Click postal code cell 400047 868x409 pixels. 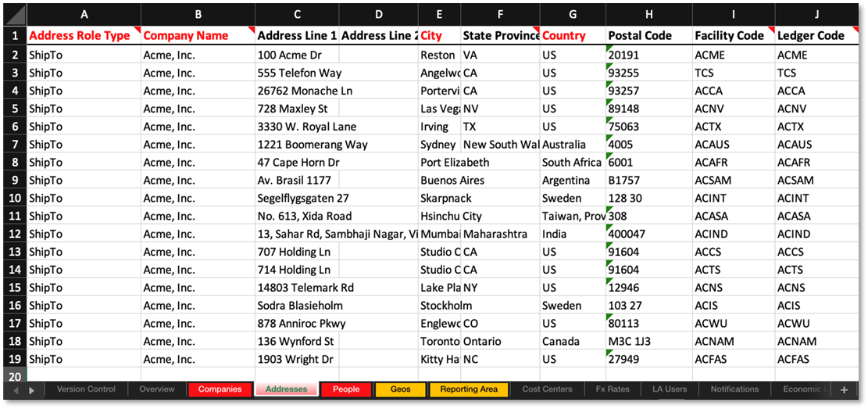(x=649, y=234)
